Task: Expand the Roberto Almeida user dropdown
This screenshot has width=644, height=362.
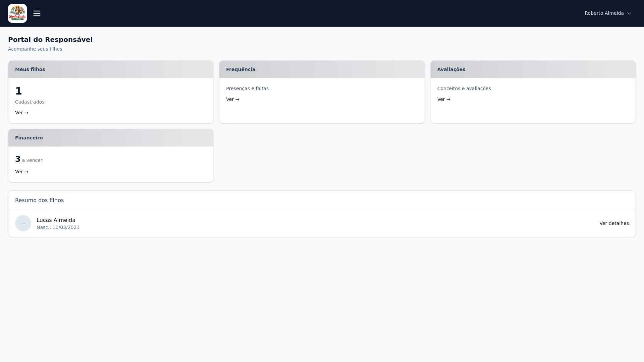Action: coord(604,13)
